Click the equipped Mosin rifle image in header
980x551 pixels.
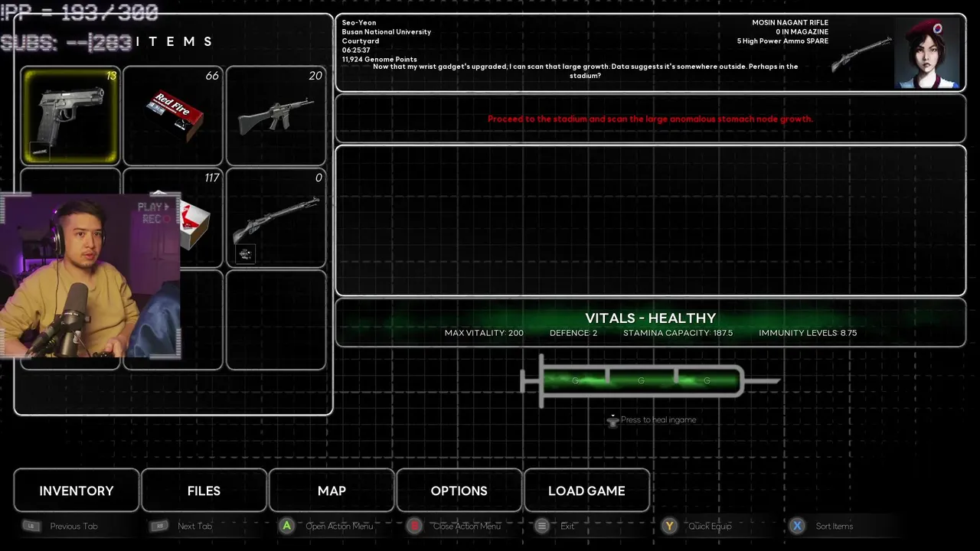click(x=861, y=55)
